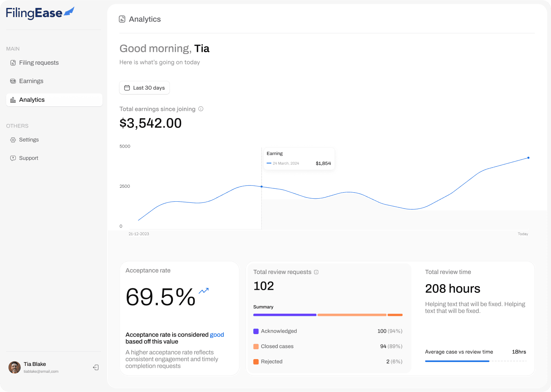Image resolution: width=551 pixels, height=392 pixels.
Task: Click the Analytics bar chart sidebar icon
Action: (x=13, y=100)
